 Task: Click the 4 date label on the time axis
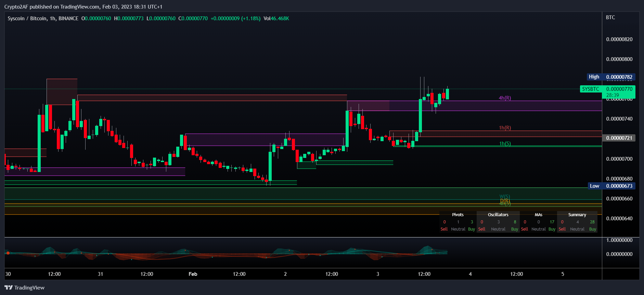pos(470,274)
